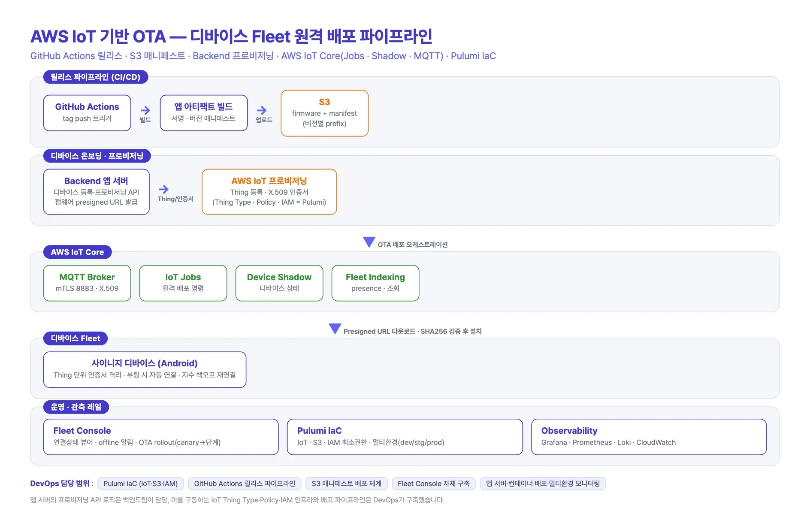Click the 업로드 arrow icon

262,110
